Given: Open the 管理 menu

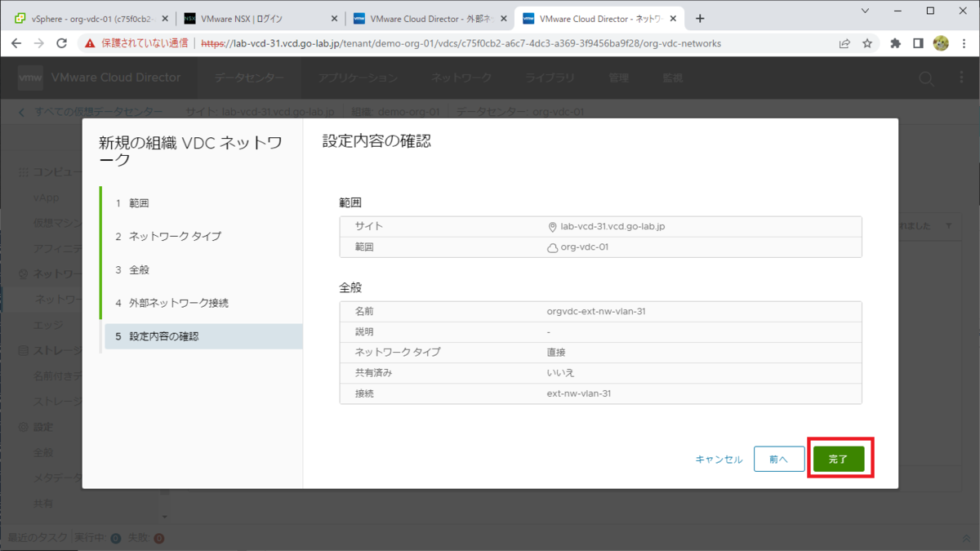Looking at the screenshot, I should (x=618, y=78).
